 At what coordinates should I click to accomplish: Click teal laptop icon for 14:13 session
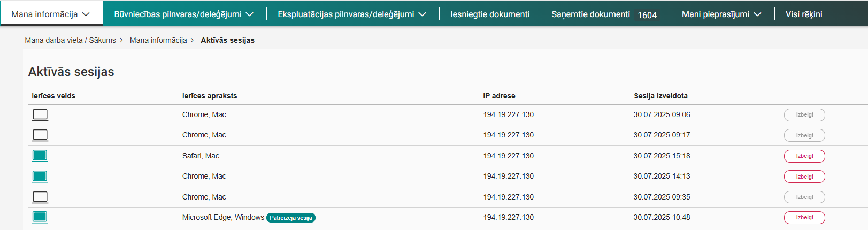[40, 176]
